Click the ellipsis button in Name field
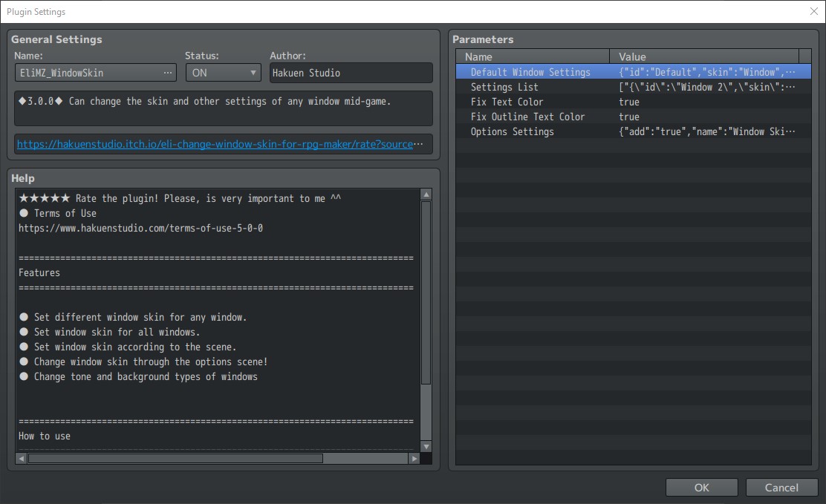826x504 pixels. 168,73
